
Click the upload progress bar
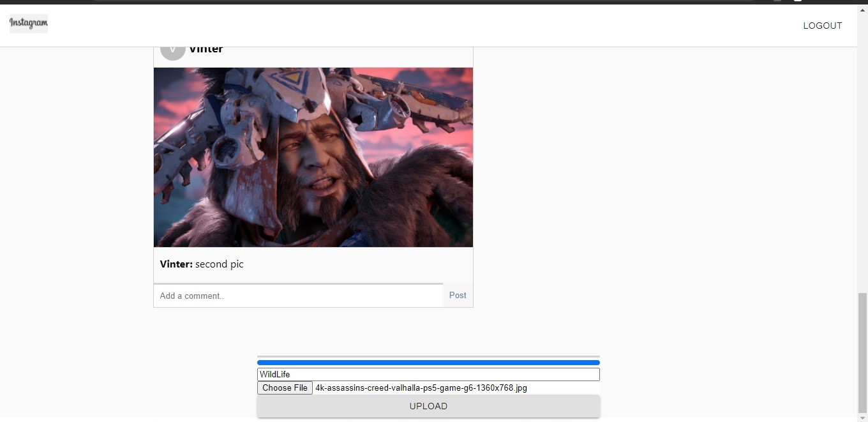pos(428,363)
